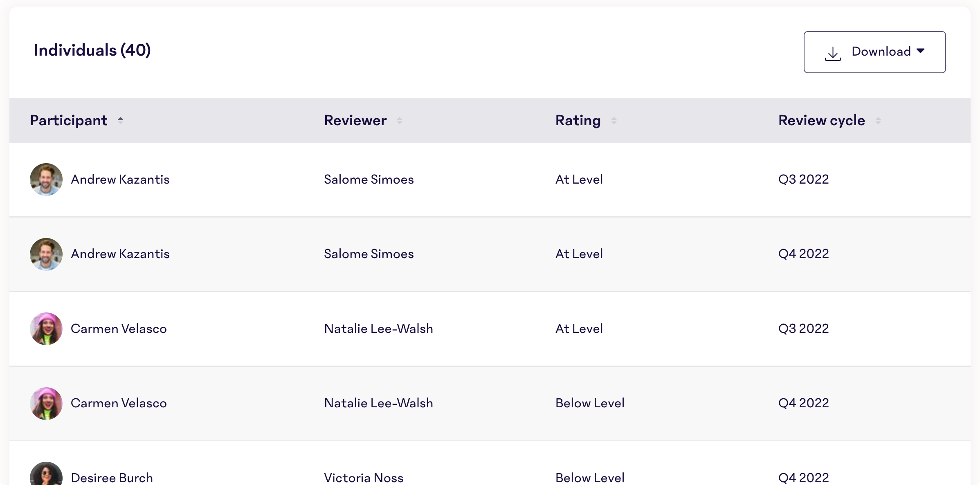Image resolution: width=980 pixels, height=485 pixels.
Task: Sort by Participant column arrow
Action: (x=120, y=120)
